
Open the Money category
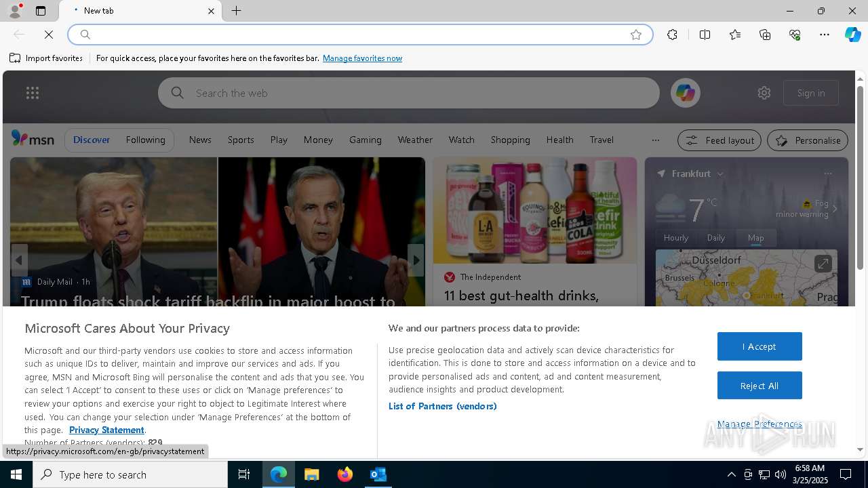[x=318, y=140]
